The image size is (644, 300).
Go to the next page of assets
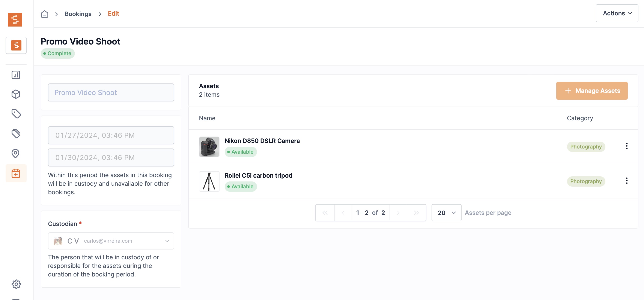click(398, 213)
